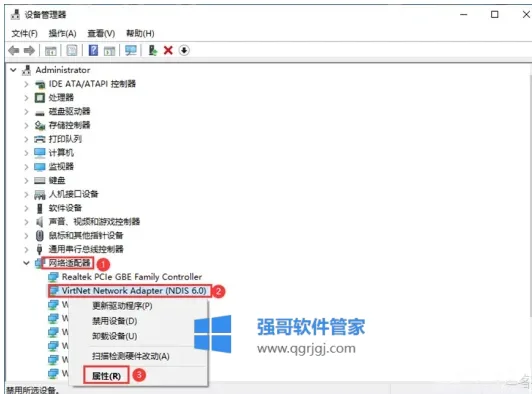The image size is (532, 394).
Task: Choose 更新驱动程序(P) from context menu
Action: pyautogui.click(x=138, y=306)
